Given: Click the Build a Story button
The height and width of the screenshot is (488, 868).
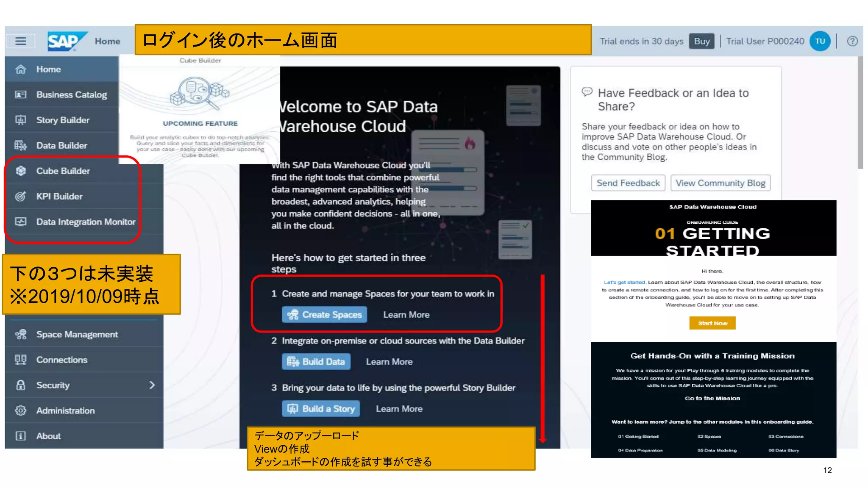Looking at the screenshot, I should coord(321,409).
